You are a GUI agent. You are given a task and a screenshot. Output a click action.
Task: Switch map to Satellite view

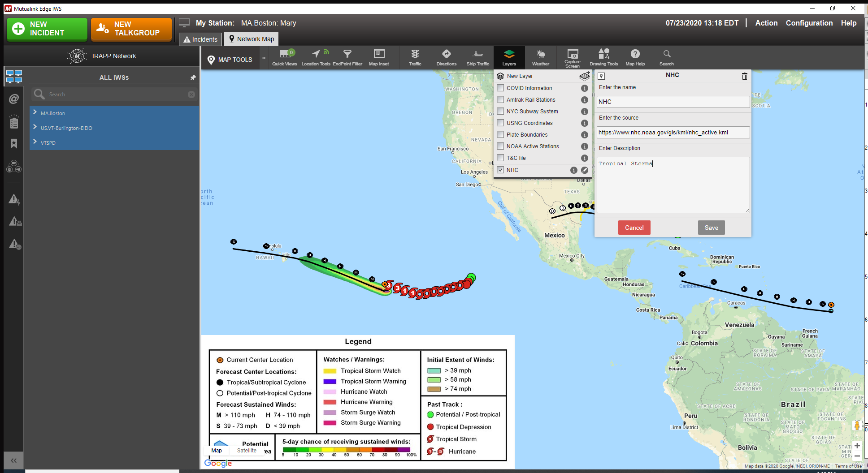coord(247,451)
